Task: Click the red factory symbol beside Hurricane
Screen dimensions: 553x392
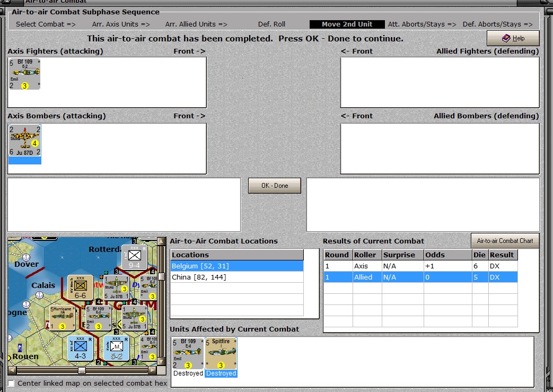Action: coord(47,325)
